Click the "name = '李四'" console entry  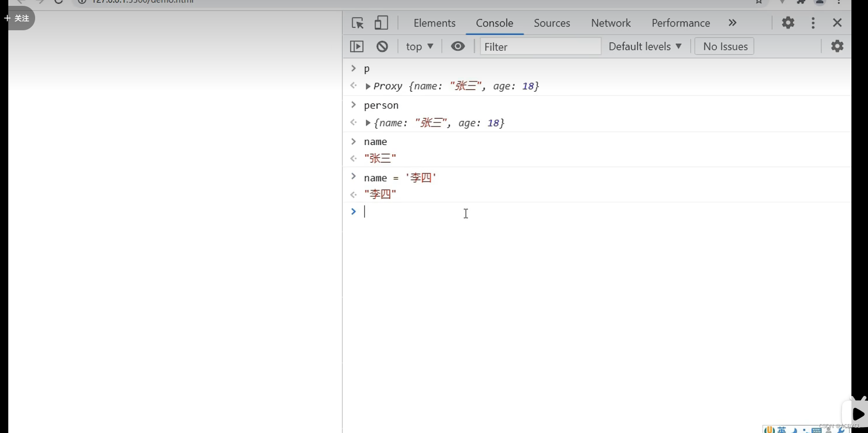point(400,178)
